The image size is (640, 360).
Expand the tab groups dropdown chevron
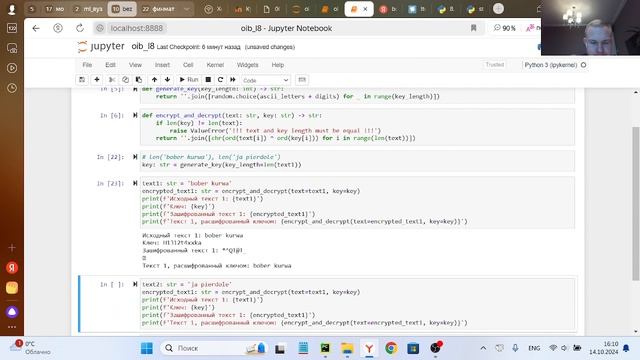(x=186, y=9)
